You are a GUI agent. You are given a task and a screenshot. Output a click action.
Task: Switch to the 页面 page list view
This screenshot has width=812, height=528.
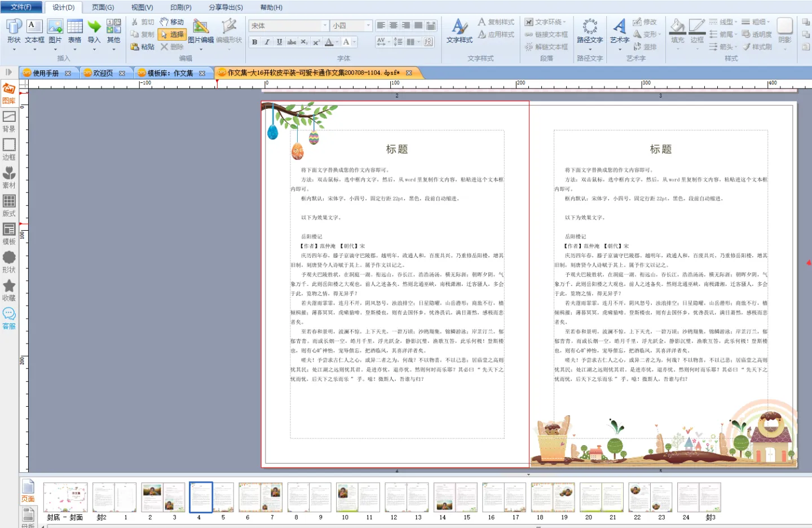click(x=28, y=491)
